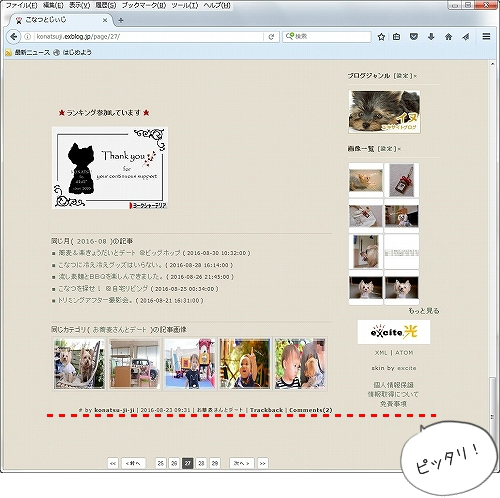The width and height of the screenshot is (500, 498).
Task: Open the 免責事項 link
Action: (x=394, y=404)
